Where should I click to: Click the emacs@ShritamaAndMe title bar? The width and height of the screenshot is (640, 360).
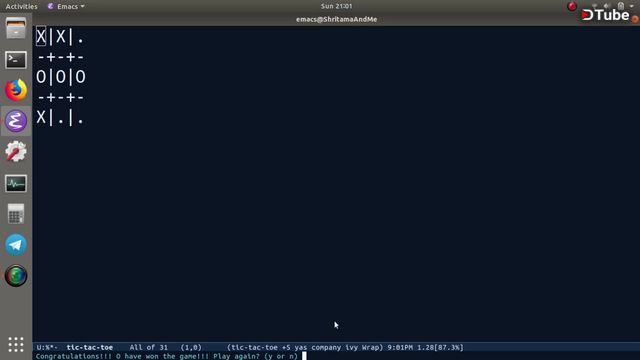336,19
